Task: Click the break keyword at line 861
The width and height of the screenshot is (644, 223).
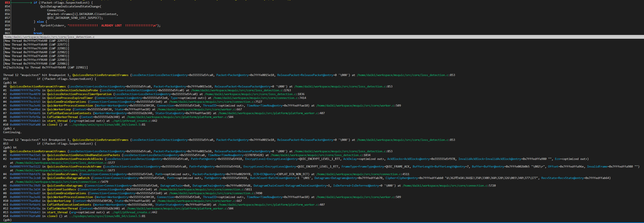Action: coord(38,33)
